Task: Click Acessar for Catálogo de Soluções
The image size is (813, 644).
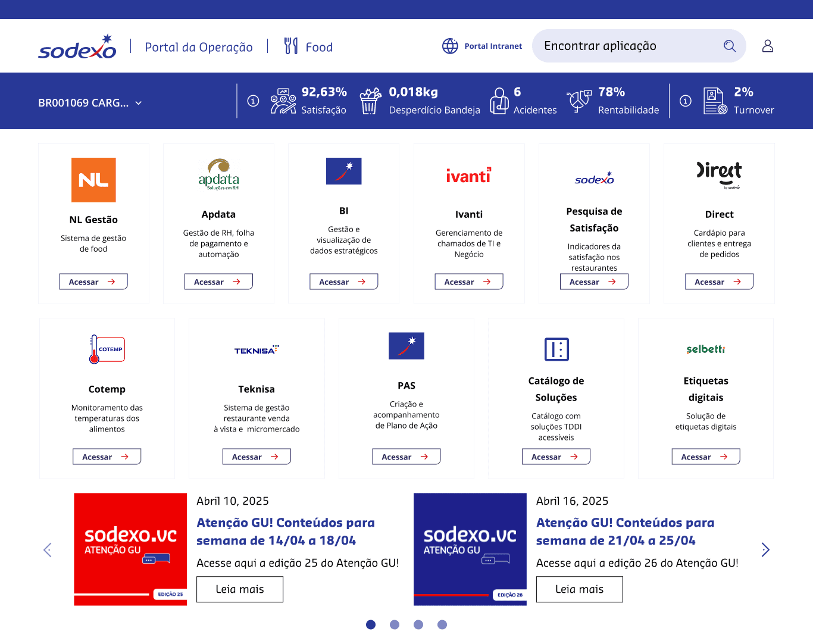Action: (556, 457)
